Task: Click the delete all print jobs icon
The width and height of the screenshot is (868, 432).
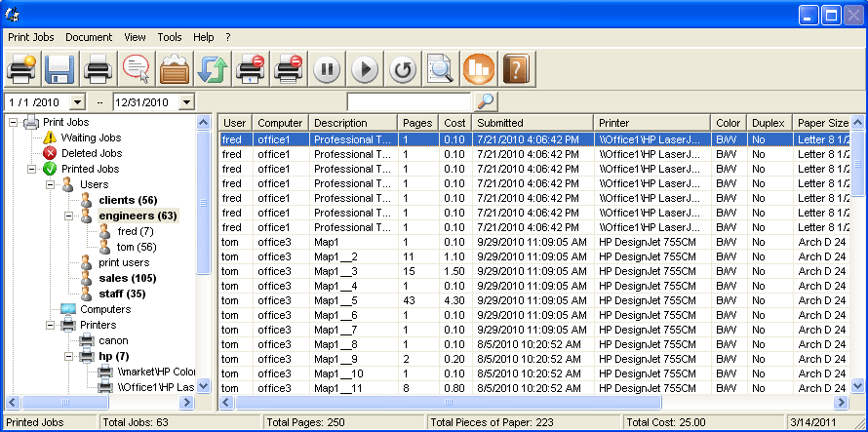Action: 289,68
